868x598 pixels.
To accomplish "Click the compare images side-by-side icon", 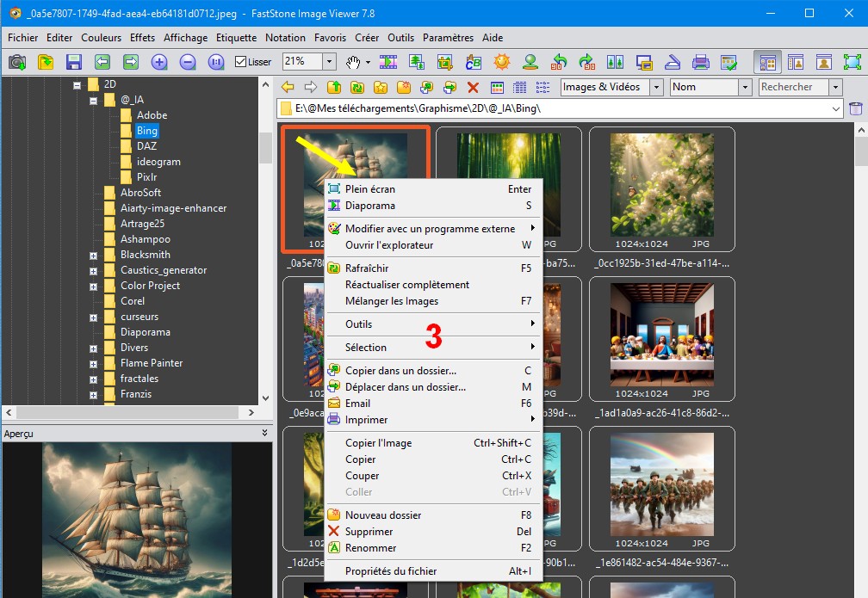I will (616, 61).
